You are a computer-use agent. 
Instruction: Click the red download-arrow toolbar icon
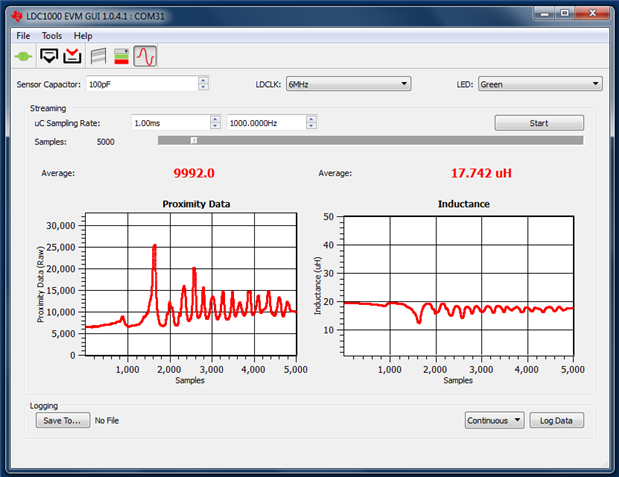pos(72,57)
